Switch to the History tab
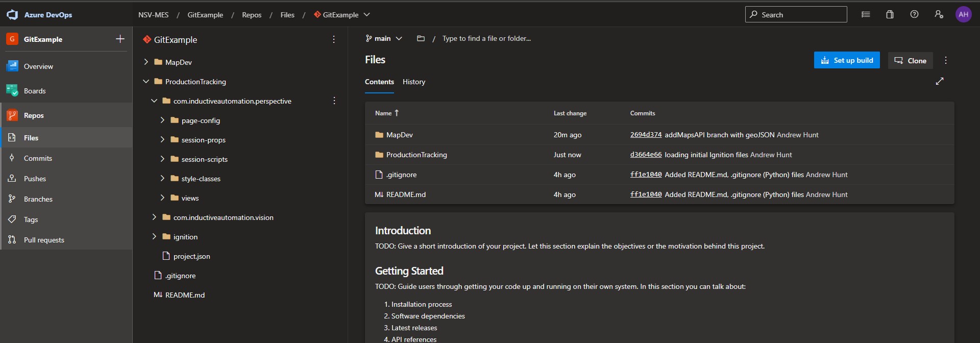Viewport: 980px width, 343px height. coord(414,82)
